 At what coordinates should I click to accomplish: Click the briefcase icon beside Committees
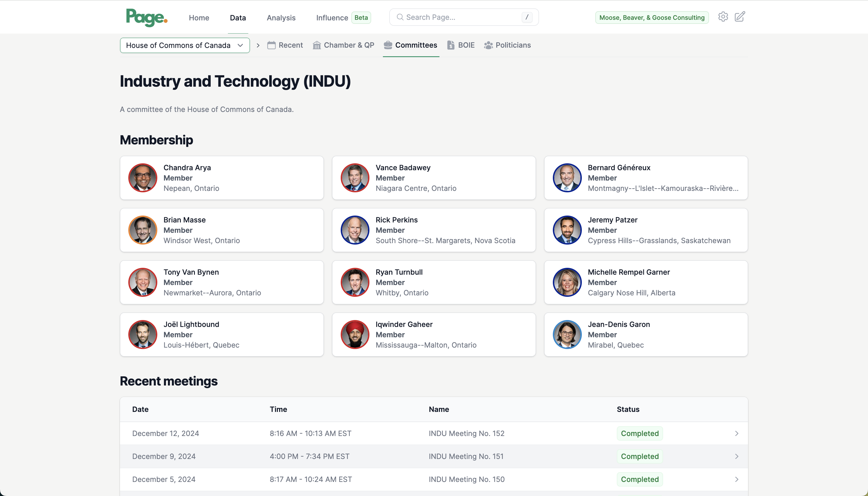click(x=388, y=45)
